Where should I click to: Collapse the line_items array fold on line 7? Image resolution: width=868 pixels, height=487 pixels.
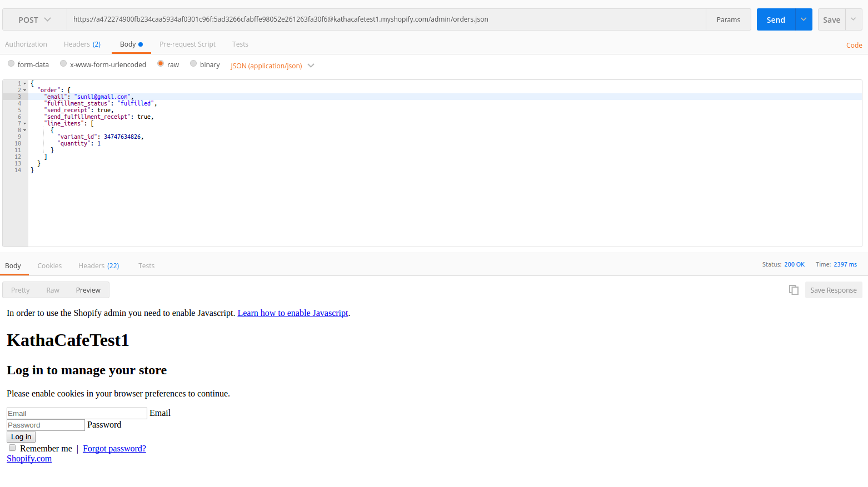coord(24,123)
